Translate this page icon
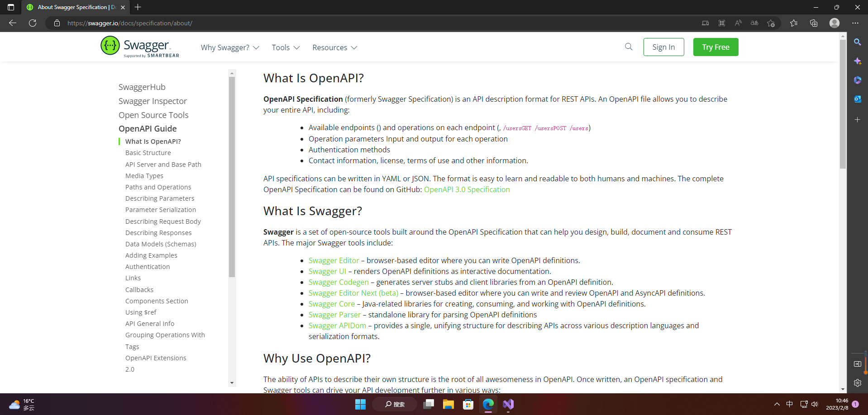Image resolution: width=868 pixels, height=415 pixels. point(754,23)
